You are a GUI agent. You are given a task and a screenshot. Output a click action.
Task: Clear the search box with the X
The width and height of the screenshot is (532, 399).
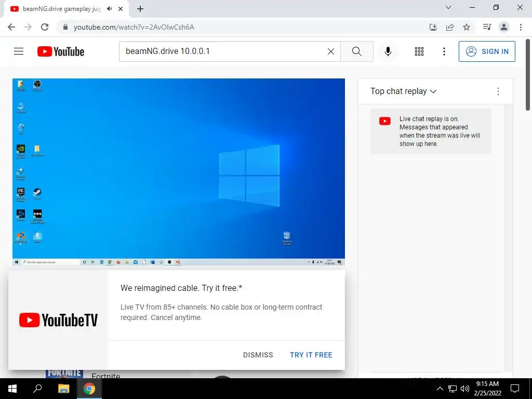coord(331,51)
